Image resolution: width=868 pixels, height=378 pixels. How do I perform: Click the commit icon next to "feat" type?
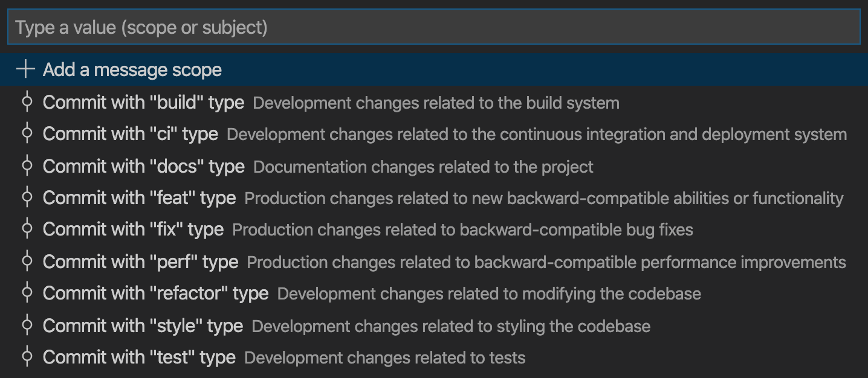pyautogui.click(x=27, y=197)
